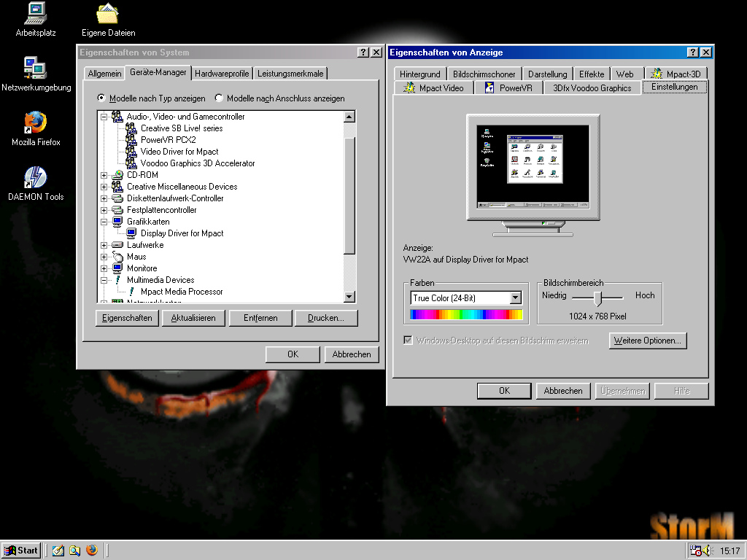Click OK in Eigenschaften von System
Viewport: 747px width, 560px height.
click(293, 354)
